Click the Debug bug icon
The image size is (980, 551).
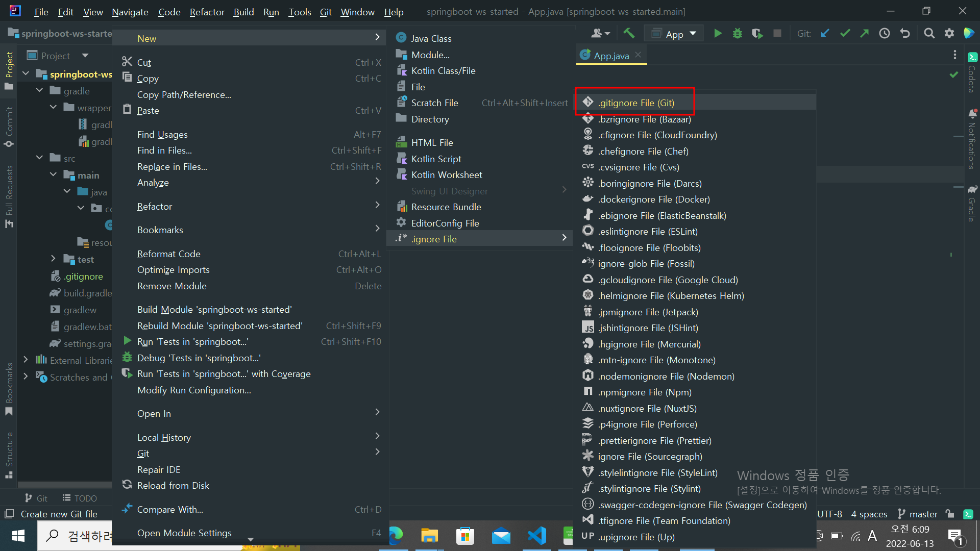[x=737, y=34]
